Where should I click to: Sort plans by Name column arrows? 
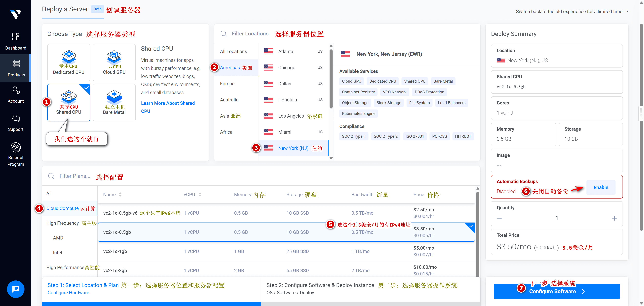click(120, 195)
